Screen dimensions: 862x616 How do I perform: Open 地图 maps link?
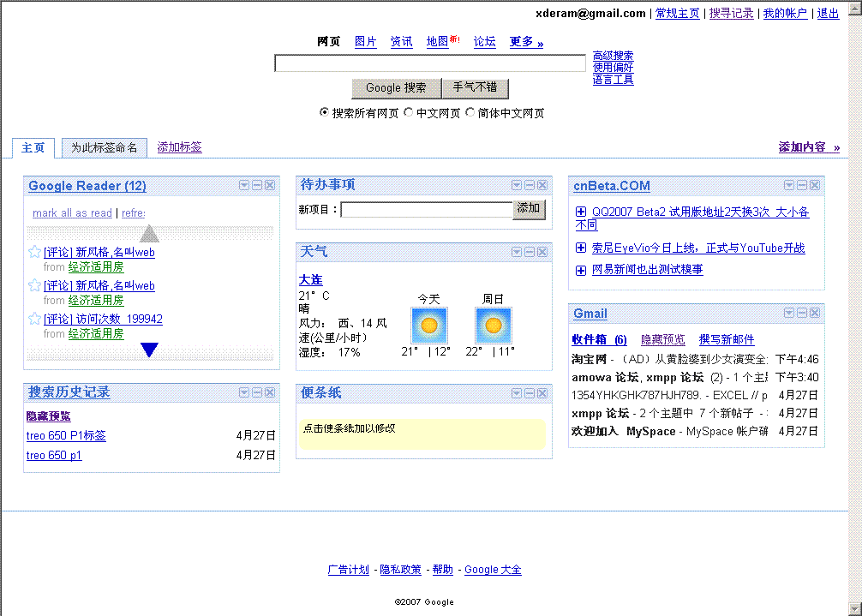click(x=438, y=41)
